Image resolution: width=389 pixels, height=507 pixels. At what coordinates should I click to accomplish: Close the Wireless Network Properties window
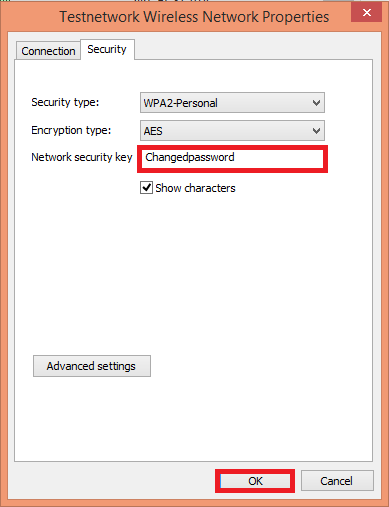(366, 13)
